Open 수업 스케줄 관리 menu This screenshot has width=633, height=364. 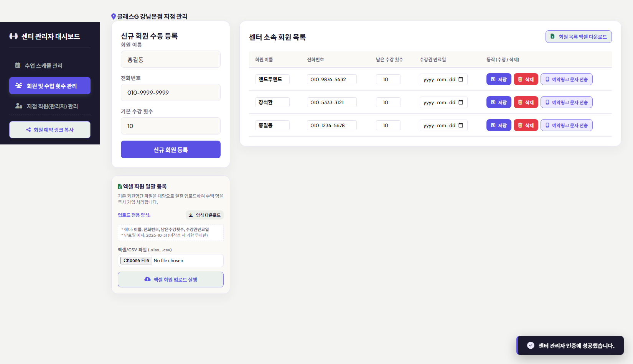(x=50, y=66)
